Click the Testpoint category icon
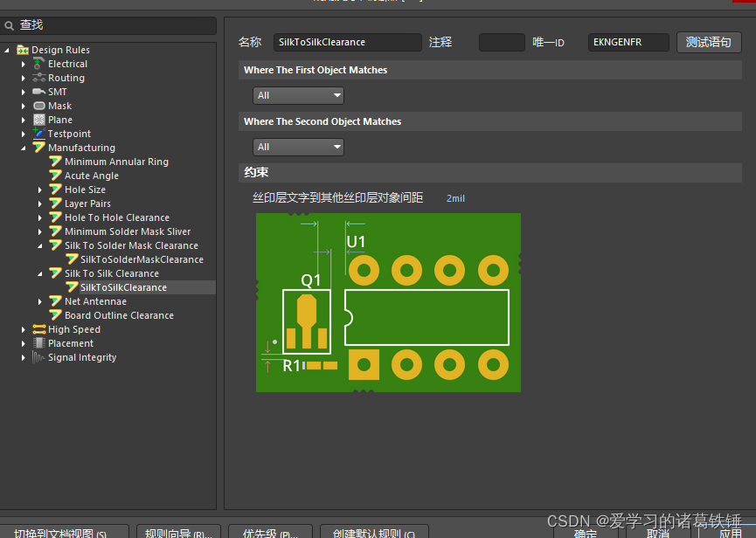Screen dimensions: 756x538 click(39, 134)
